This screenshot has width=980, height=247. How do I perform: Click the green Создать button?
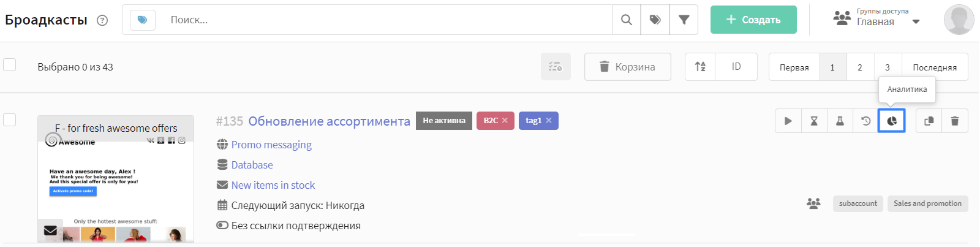coord(753,20)
